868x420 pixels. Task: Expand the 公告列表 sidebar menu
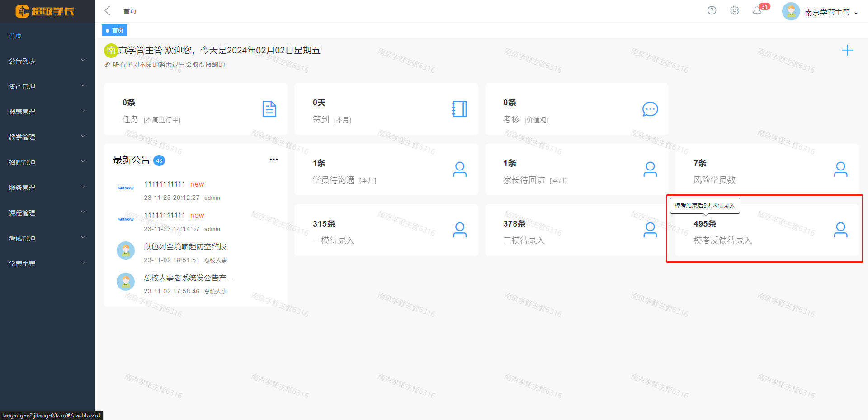tap(47, 61)
